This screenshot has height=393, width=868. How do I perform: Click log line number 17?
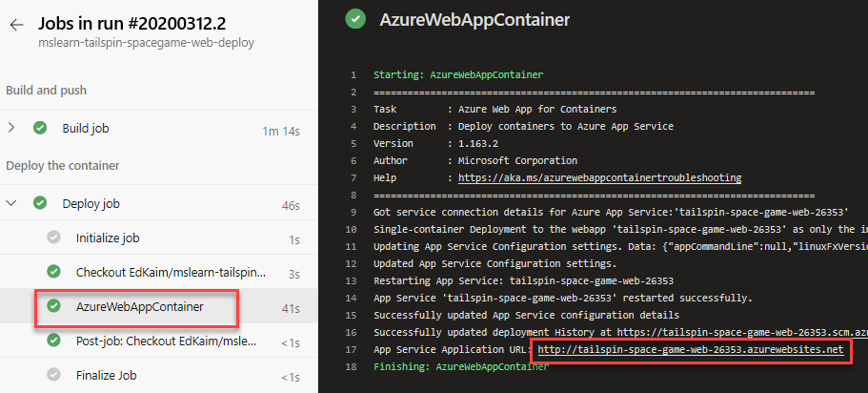tap(351, 350)
